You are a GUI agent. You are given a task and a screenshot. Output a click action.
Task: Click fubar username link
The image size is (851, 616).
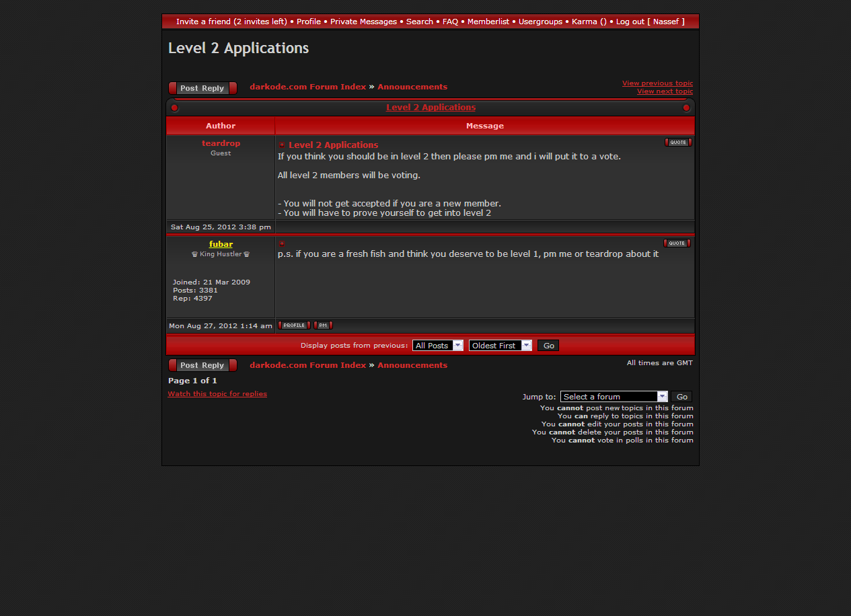pyautogui.click(x=221, y=244)
